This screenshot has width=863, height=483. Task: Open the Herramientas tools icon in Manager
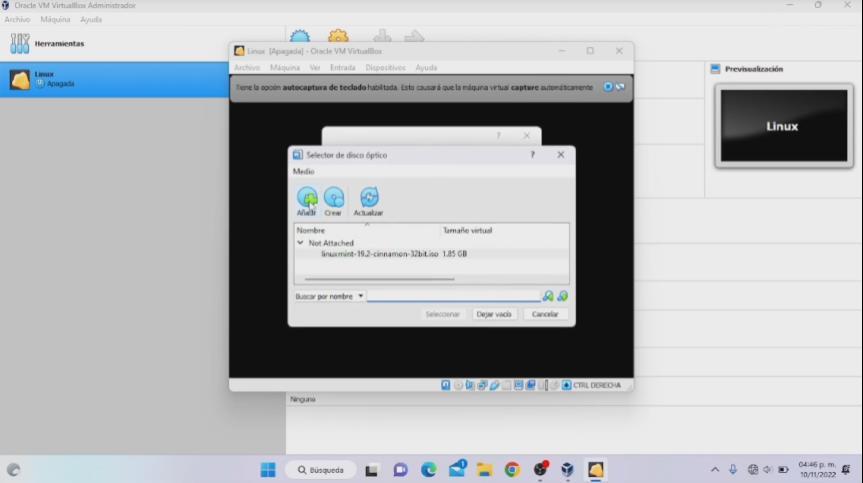tap(20, 43)
